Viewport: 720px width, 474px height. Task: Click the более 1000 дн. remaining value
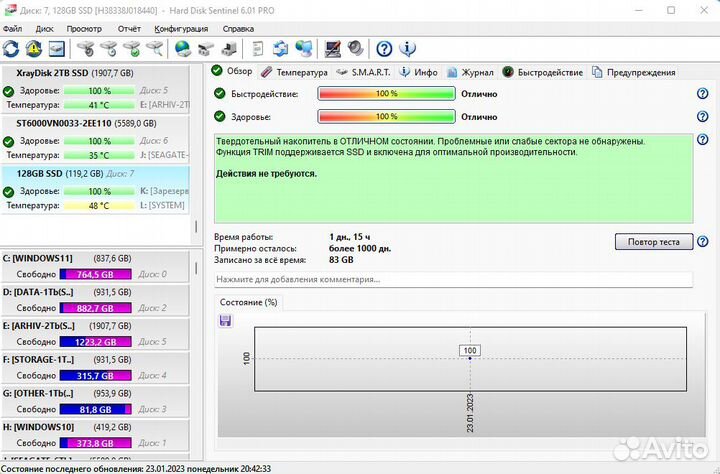[x=360, y=248]
